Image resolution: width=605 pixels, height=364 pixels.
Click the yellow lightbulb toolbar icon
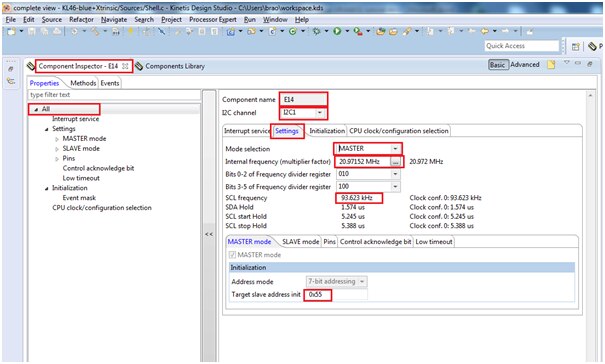(x=131, y=31)
